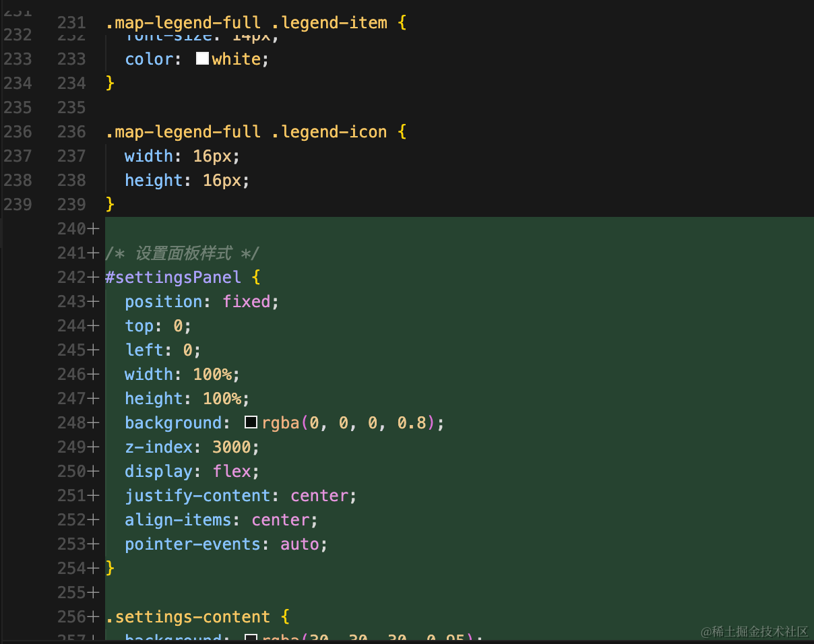Select the "3000" value

(231, 447)
